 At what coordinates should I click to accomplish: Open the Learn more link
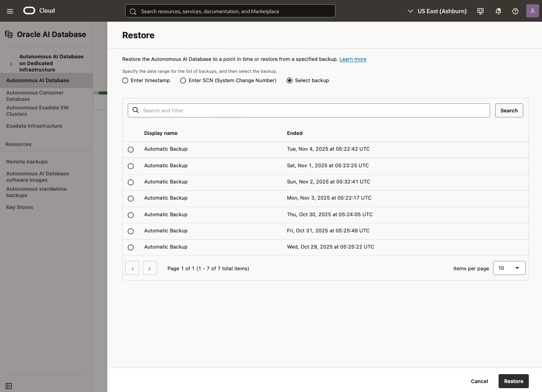pyautogui.click(x=353, y=59)
